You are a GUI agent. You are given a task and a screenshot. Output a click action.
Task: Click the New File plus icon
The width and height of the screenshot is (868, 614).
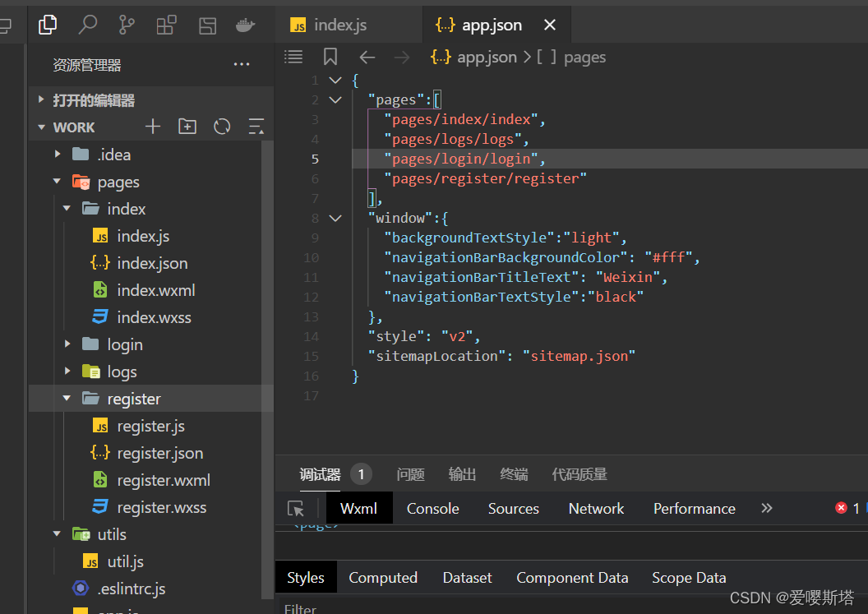tap(153, 127)
